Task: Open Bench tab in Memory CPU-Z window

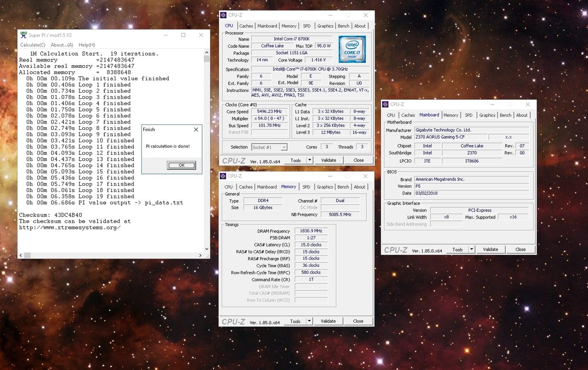Action: pos(343,187)
